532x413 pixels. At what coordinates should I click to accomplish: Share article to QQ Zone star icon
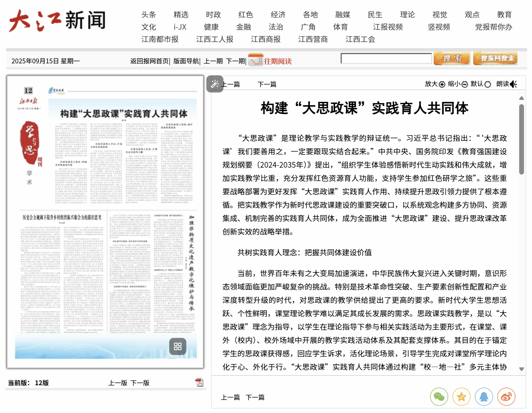461,397
